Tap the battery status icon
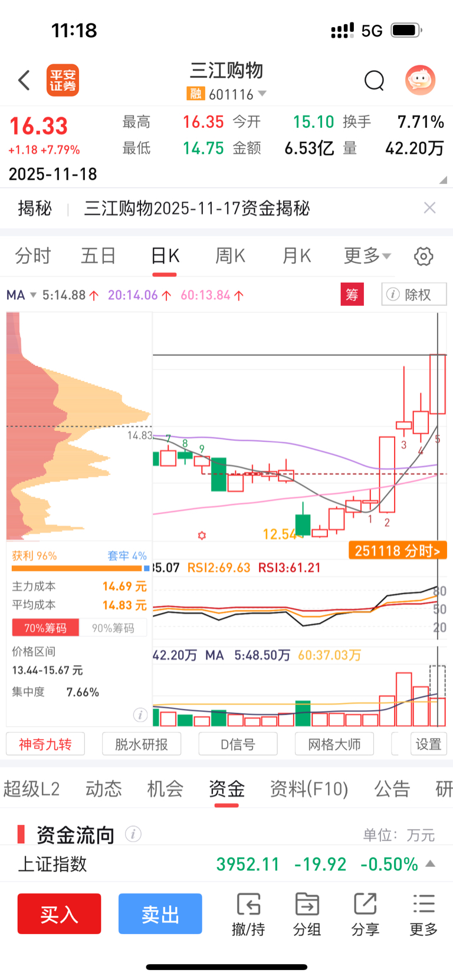Screen dimensions: 453x980 click(407, 30)
